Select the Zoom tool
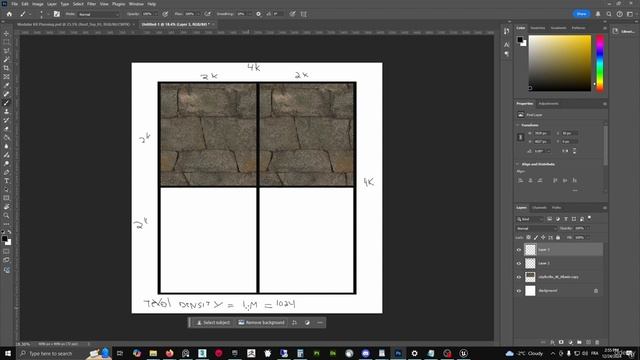Viewport: 640px width, 360px height. click(x=6, y=215)
